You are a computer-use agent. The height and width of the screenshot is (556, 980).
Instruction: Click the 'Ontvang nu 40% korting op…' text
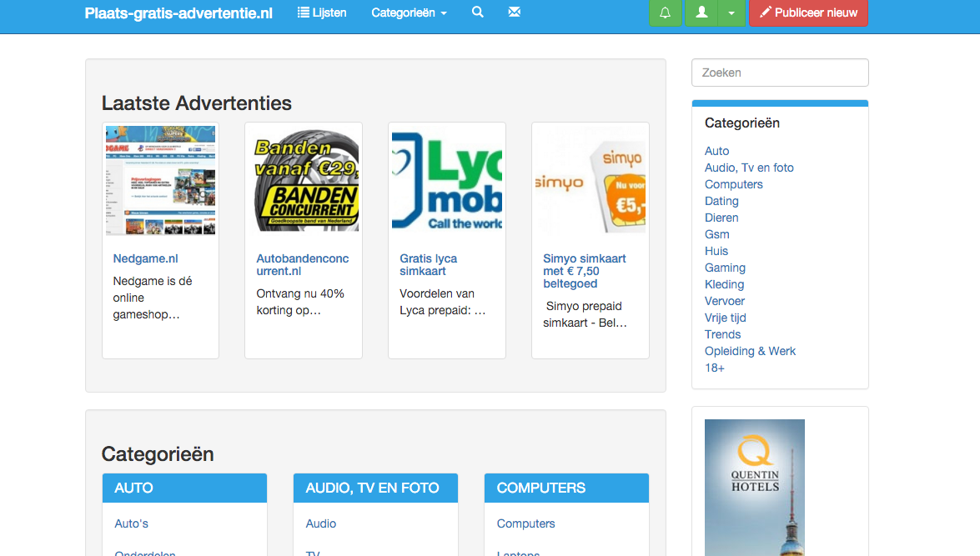point(300,302)
